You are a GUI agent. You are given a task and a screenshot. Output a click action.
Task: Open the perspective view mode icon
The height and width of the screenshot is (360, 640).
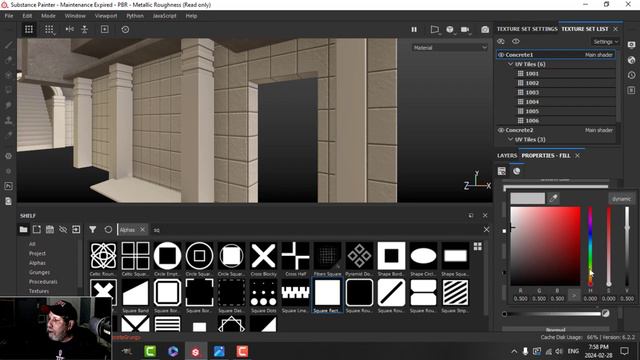click(435, 29)
